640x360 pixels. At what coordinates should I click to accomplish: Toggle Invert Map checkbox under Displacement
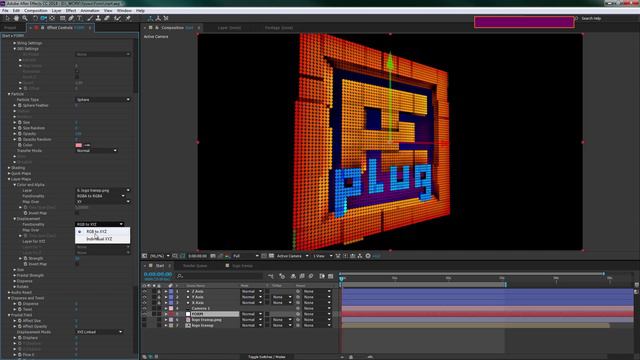pos(77,264)
